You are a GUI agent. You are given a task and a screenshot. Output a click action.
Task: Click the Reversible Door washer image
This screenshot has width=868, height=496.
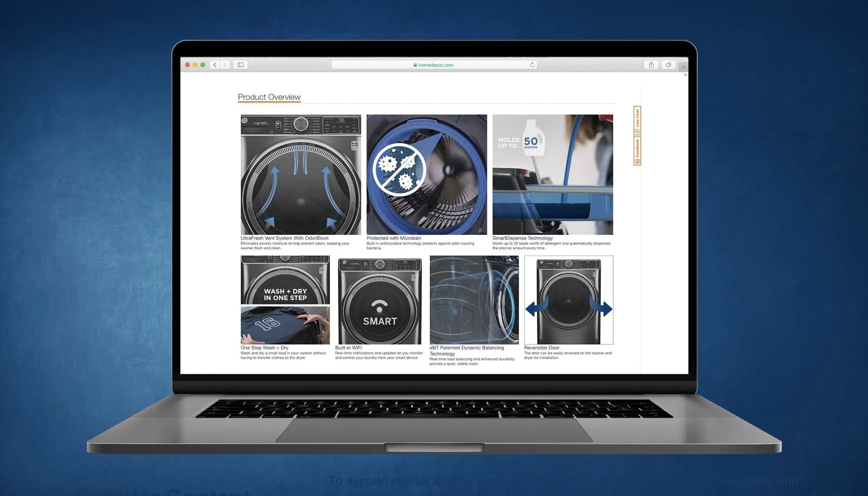tap(568, 300)
